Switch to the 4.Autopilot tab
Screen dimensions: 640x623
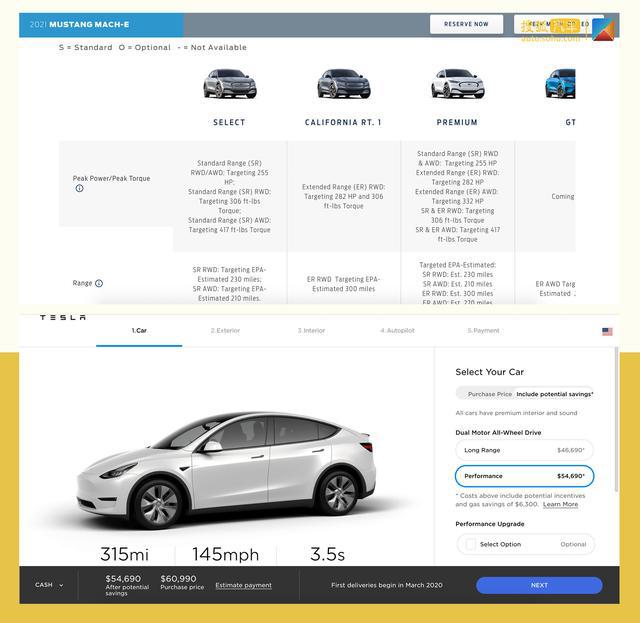pyautogui.click(x=398, y=331)
